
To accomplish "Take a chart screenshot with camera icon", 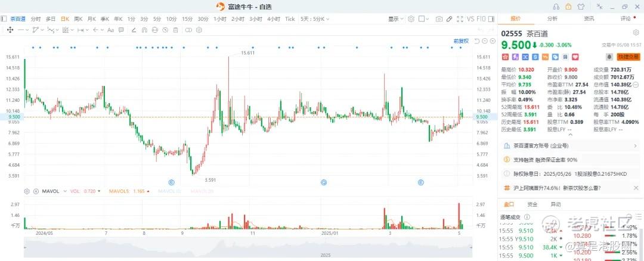I will pos(439,19).
